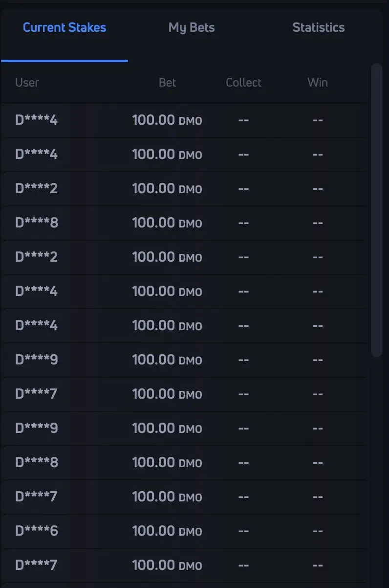Click the User column header
This screenshot has width=389, height=588.
tap(27, 83)
